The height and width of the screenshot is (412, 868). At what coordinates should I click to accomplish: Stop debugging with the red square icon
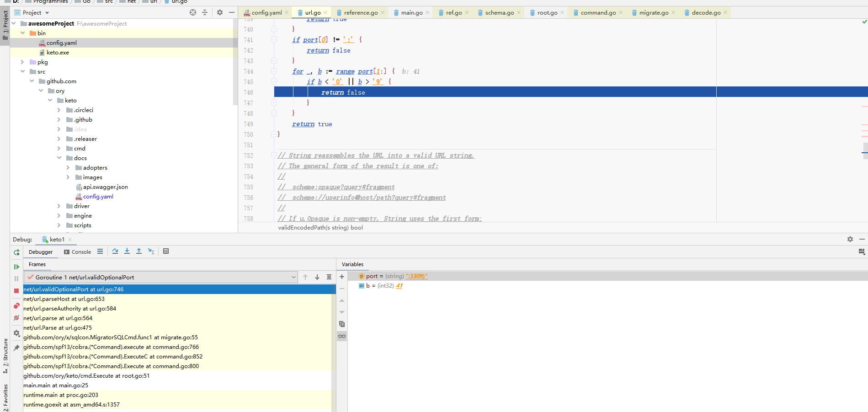[x=16, y=291]
